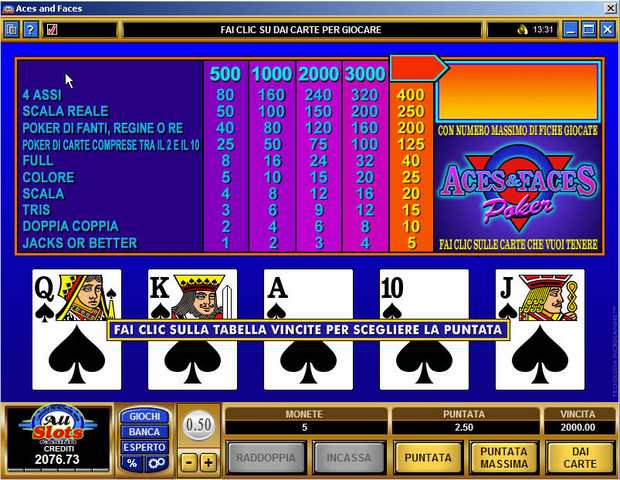Hold the King of spades card
This screenshot has width=620, height=480.
[x=193, y=329]
